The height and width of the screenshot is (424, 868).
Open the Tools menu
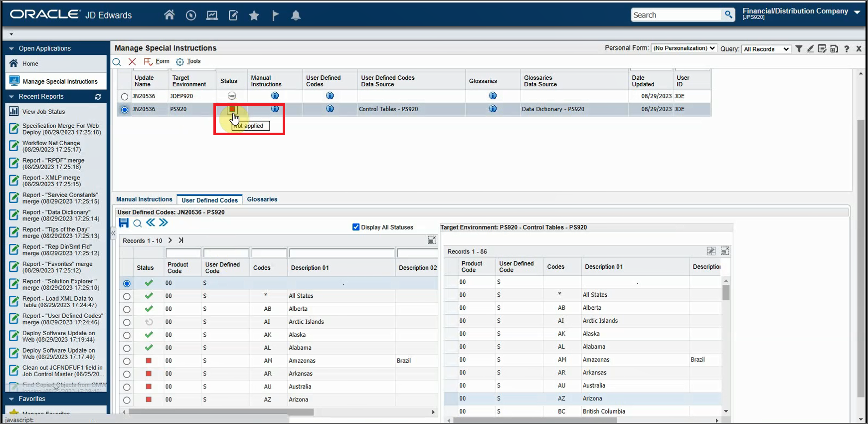point(188,61)
